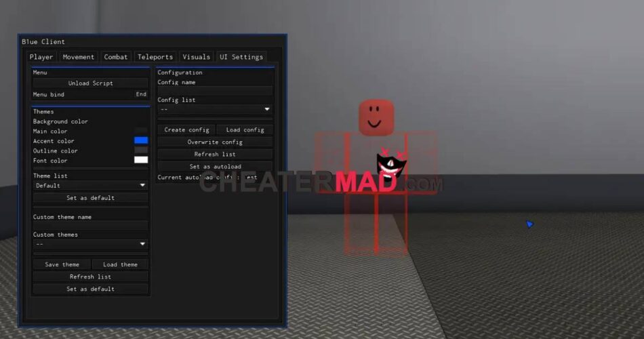Open the Visuals tab
Image resolution: width=644 pixels, height=339 pixels.
196,57
